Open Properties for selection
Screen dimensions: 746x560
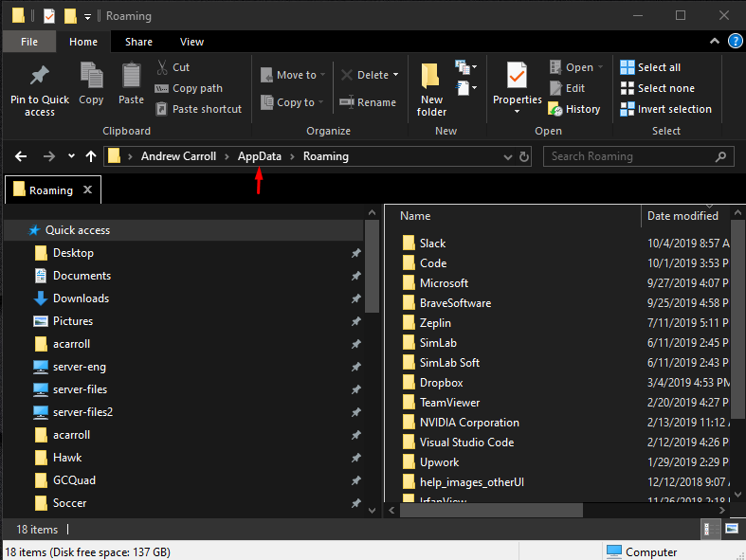517,88
